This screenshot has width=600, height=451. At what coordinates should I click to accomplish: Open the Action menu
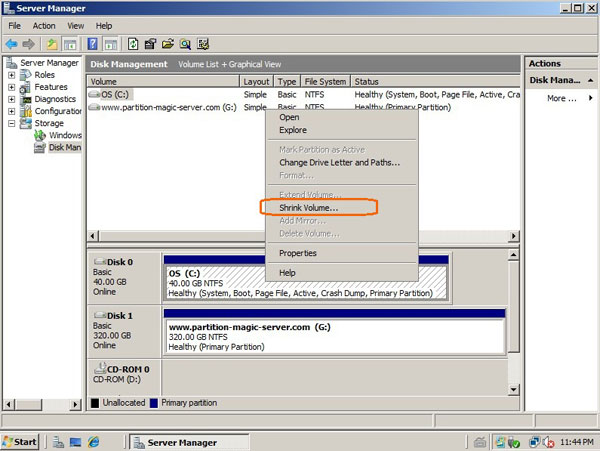pos(44,26)
